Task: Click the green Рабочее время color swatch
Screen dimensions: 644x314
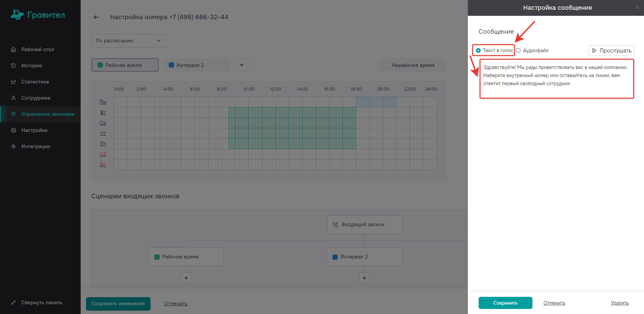Action: click(x=100, y=65)
